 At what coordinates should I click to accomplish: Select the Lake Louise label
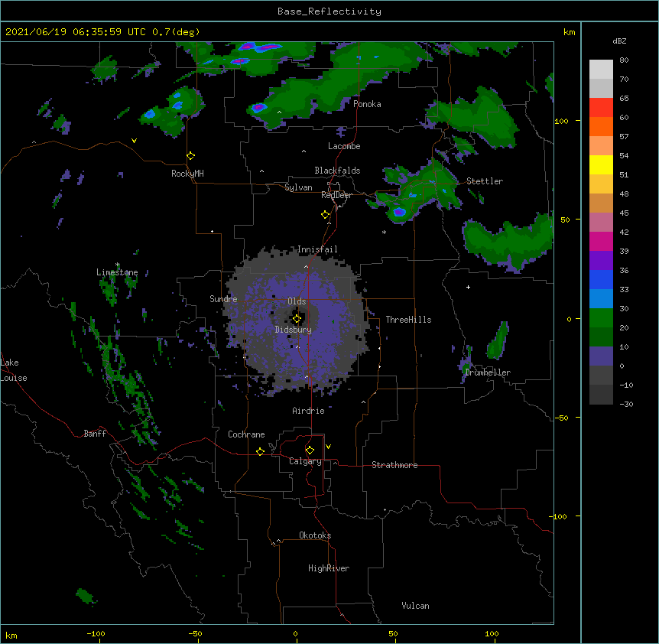(x=14, y=370)
